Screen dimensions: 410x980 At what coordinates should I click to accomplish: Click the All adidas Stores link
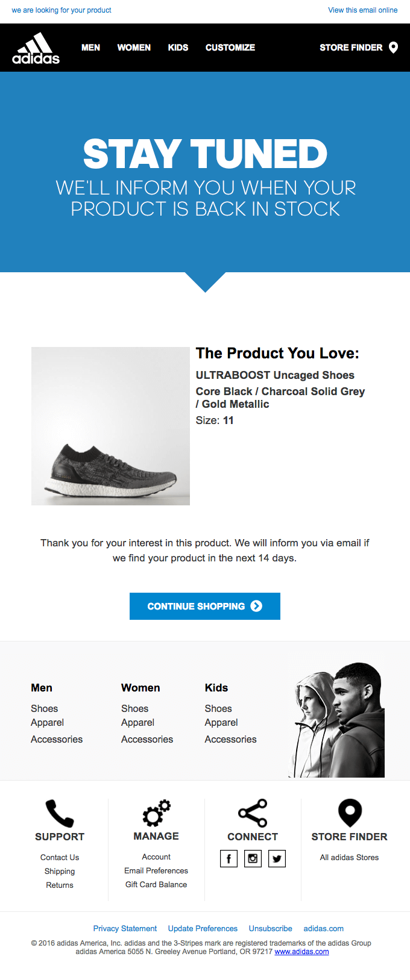click(349, 857)
